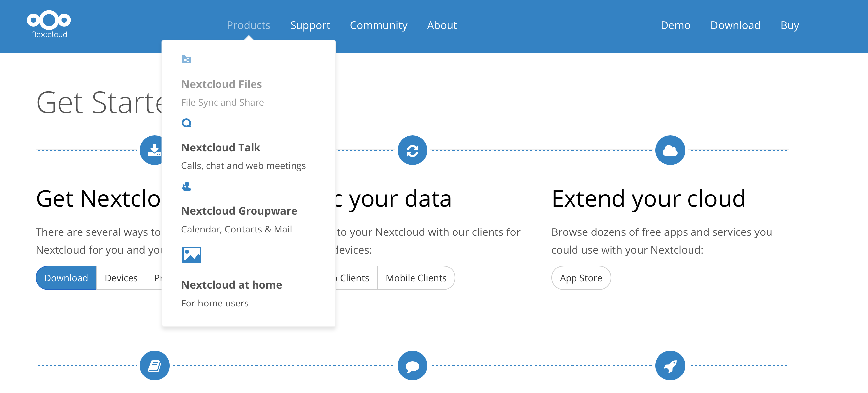
Task: Open the About menu item
Action: point(442,25)
